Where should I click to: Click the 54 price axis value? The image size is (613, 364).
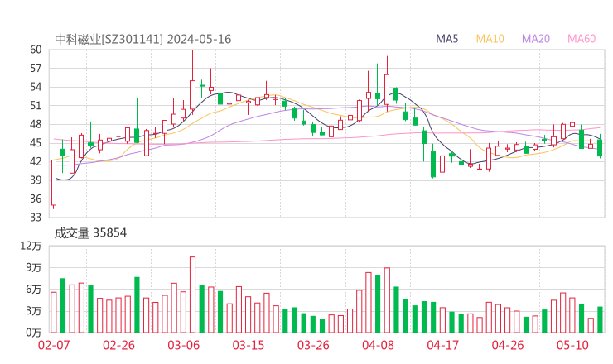coord(36,87)
